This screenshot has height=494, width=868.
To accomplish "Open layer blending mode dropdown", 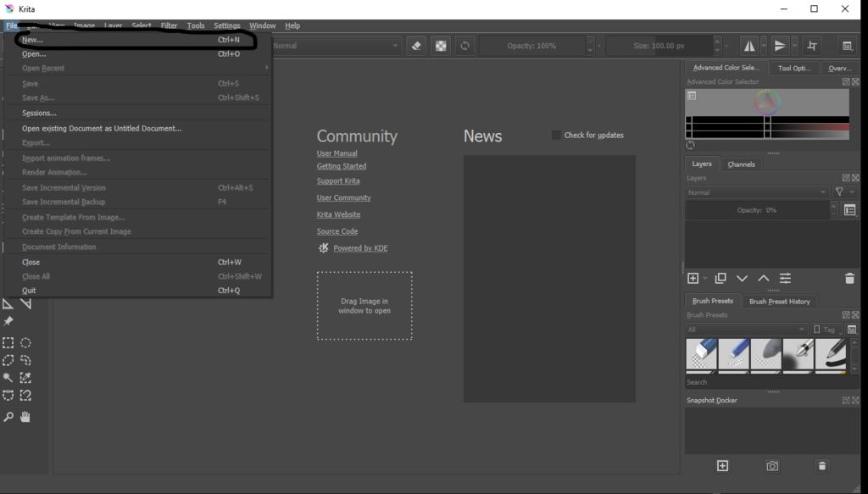I will pyautogui.click(x=757, y=192).
